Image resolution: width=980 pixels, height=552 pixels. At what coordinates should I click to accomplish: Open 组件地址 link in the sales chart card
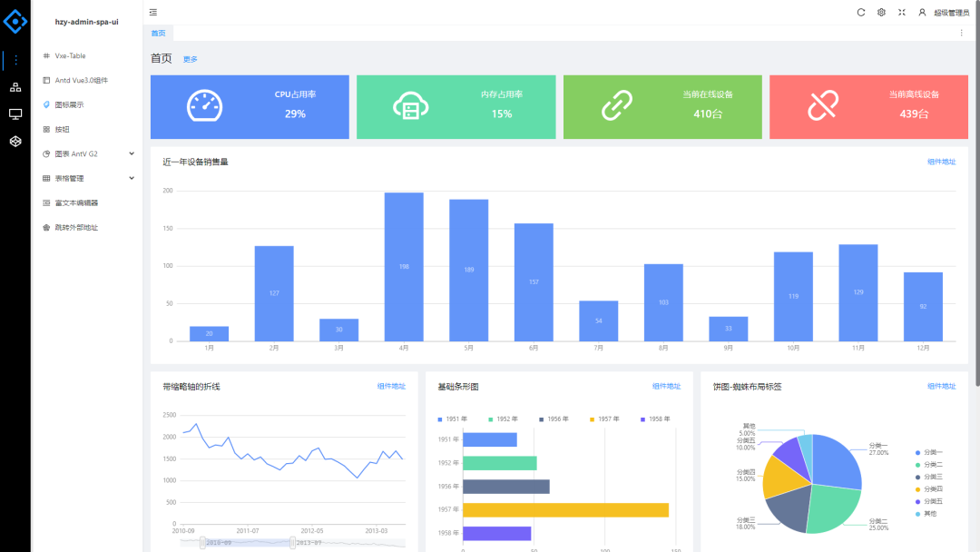pyautogui.click(x=941, y=162)
